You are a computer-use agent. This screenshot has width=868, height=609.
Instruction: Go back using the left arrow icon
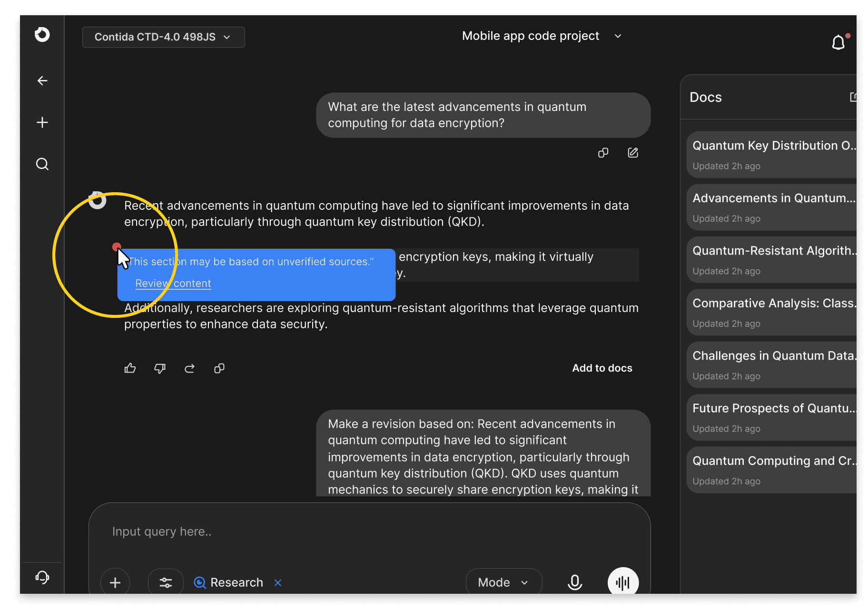tap(42, 81)
